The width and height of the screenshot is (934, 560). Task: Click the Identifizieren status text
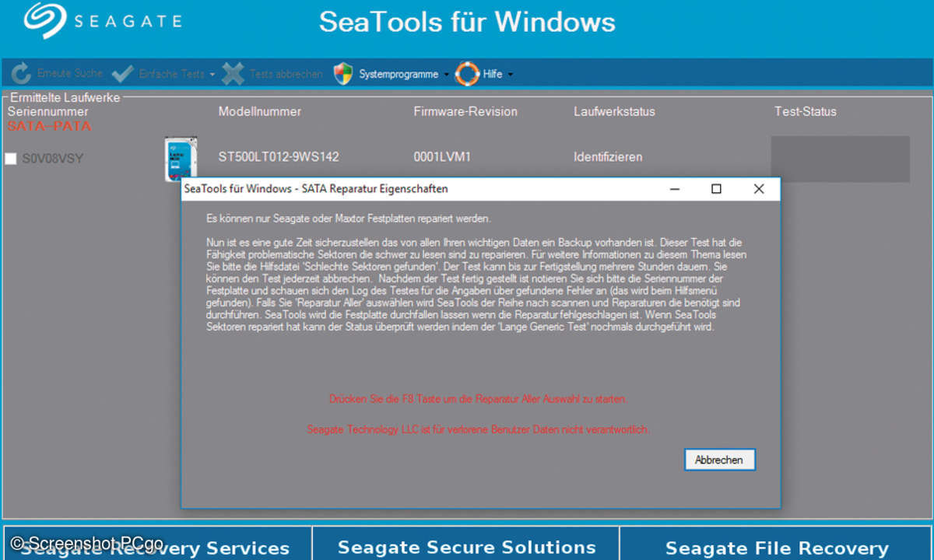[608, 157]
